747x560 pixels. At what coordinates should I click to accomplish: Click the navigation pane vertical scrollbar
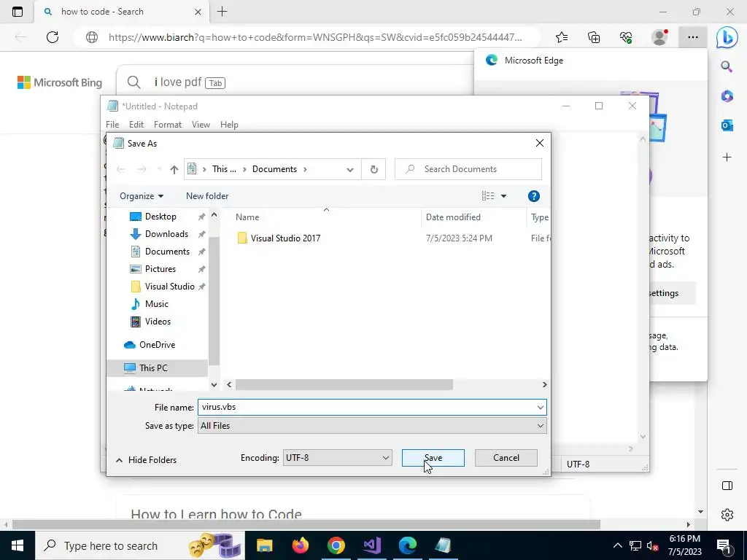point(214,300)
